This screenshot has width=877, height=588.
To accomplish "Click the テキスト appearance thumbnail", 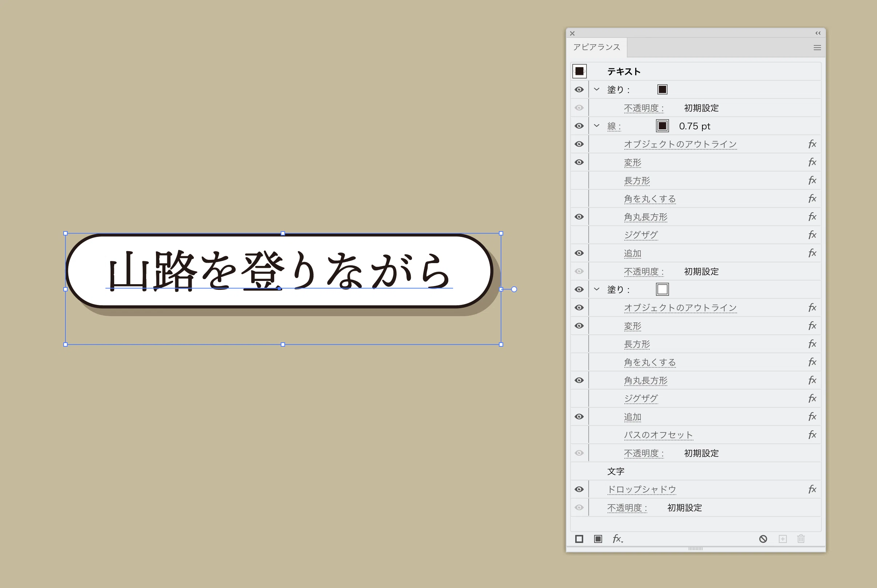I will pyautogui.click(x=580, y=71).
